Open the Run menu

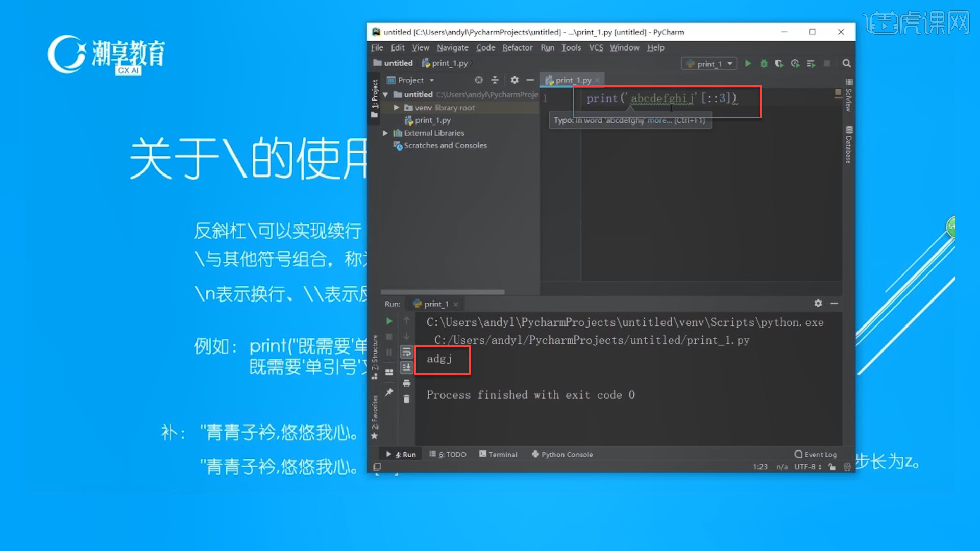pos(548,47)
